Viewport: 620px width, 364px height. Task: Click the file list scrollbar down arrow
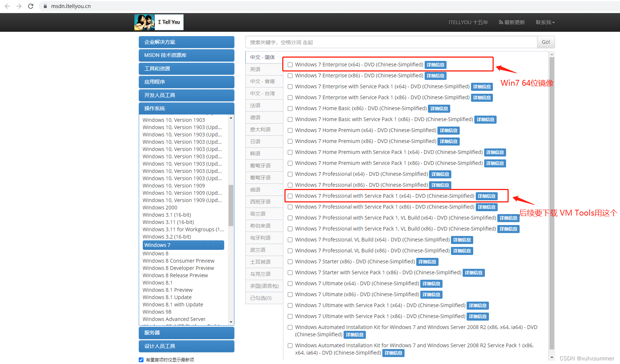coord(552,357)
